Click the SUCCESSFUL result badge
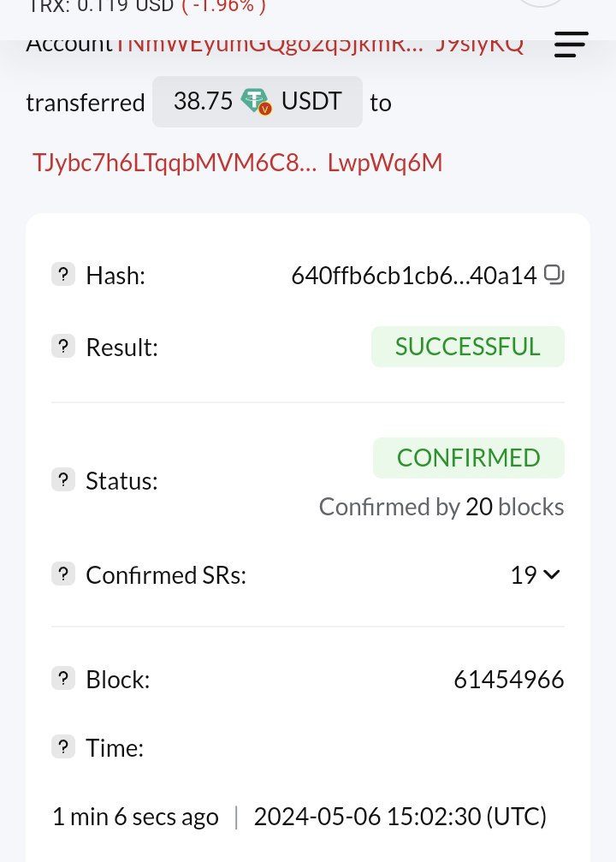 [467, 347]
